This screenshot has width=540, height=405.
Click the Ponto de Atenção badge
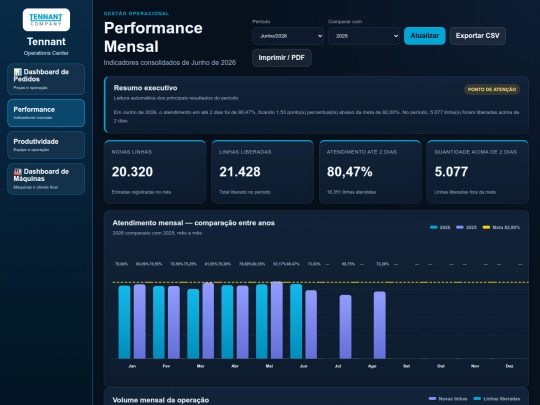[492, 89]
